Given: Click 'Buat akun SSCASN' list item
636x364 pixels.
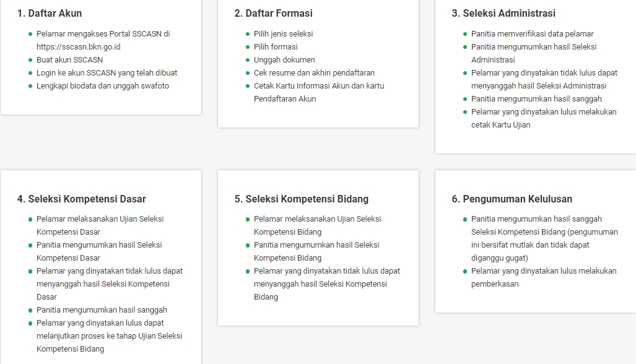Looking at the screenshot, I should pos(69,60).
